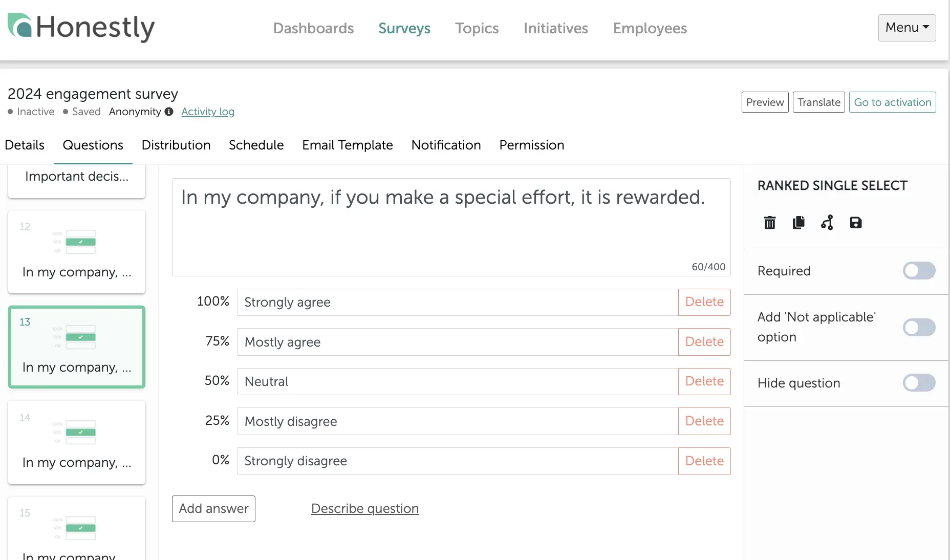
Task: Duplicate question using the copy icon
Action: [798, 223]
